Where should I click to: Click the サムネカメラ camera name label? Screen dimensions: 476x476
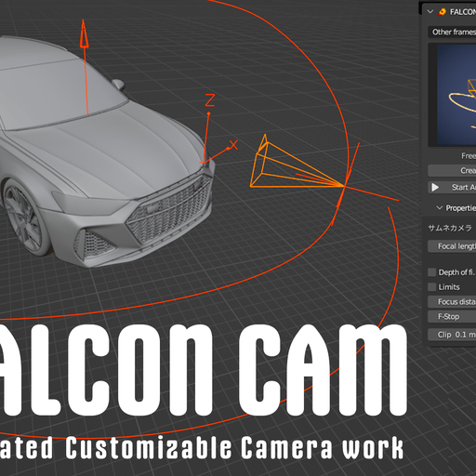coord(450,228)
